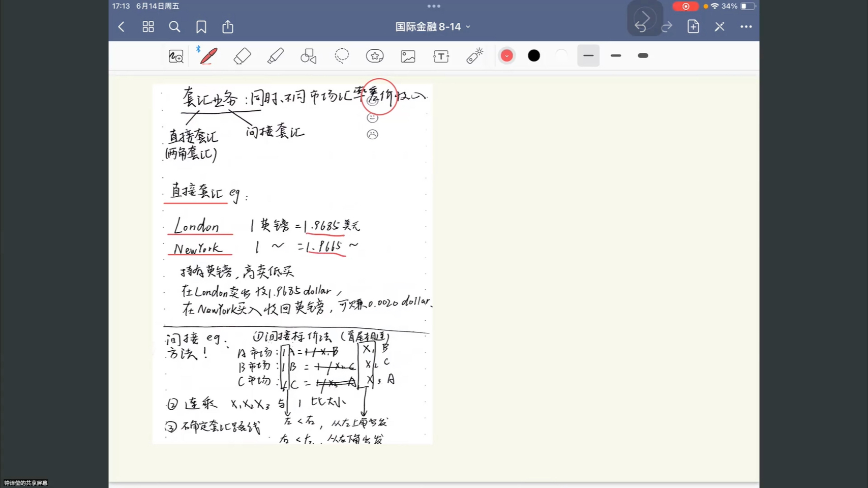Viewport: 868px width, 488px height.
Task: Select the medium stroke width
Action: point(616,55)
